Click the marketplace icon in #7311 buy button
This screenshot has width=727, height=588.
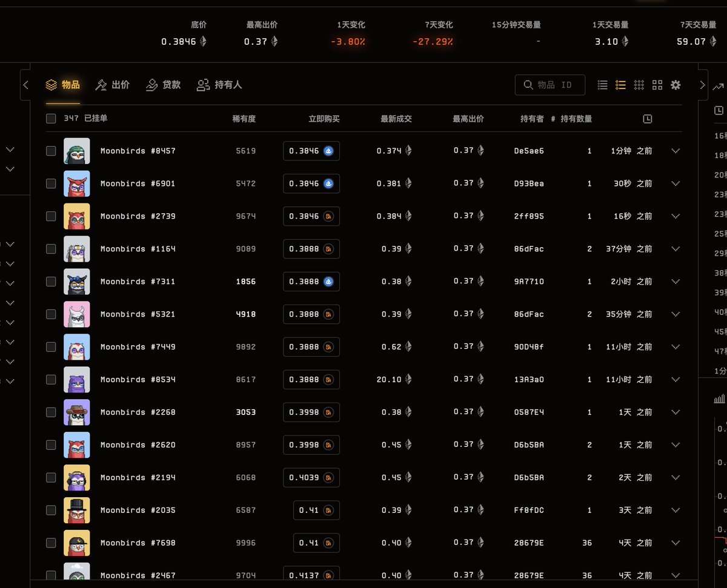tap(329, 282)
